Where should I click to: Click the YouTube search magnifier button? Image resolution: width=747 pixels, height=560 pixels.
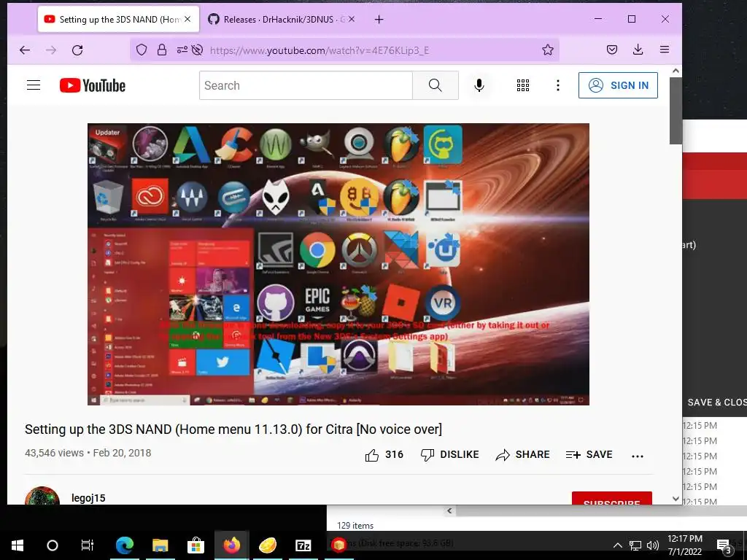click(435, 85)
